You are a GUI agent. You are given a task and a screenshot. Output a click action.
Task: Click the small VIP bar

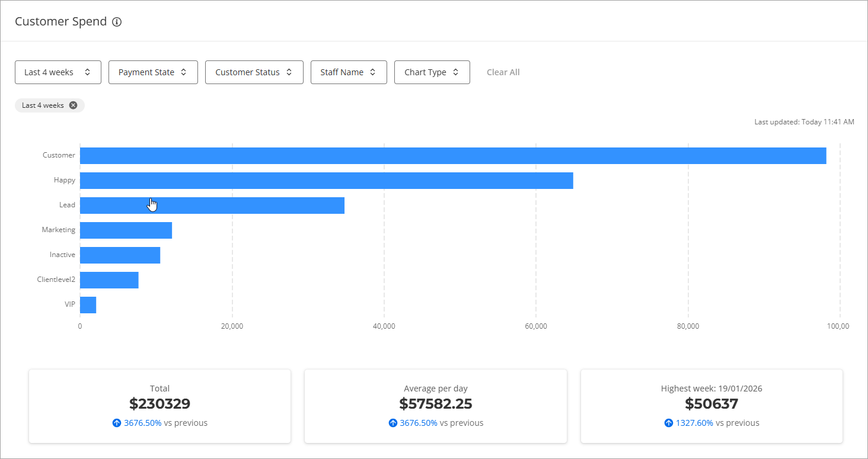click(x=88, y=305)
